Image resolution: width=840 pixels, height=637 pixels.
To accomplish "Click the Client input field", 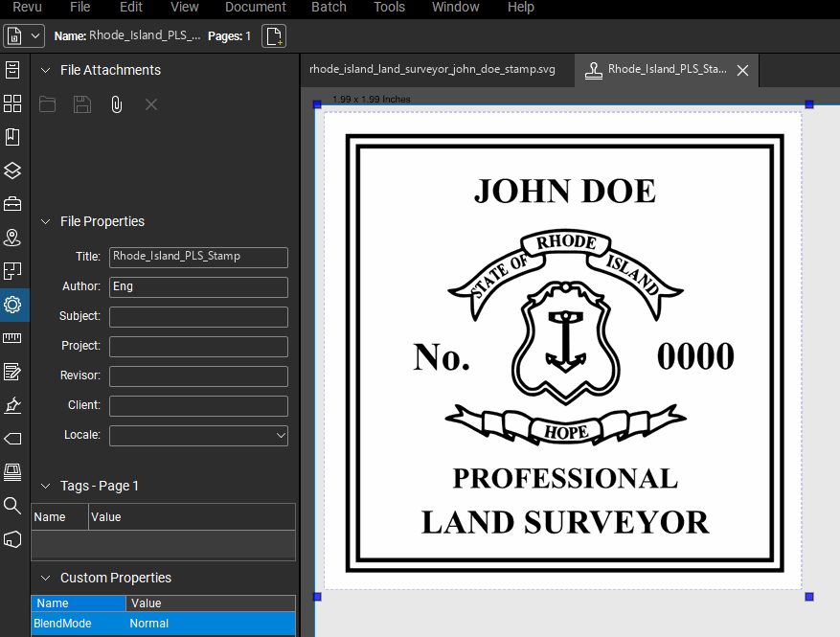I will [198, 405].
